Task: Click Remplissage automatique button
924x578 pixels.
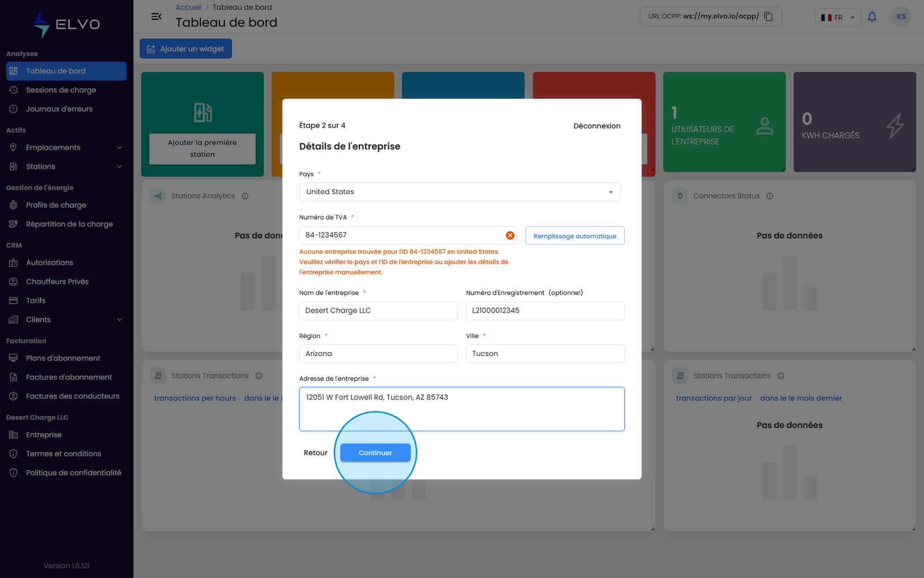Action: point(575,236)
